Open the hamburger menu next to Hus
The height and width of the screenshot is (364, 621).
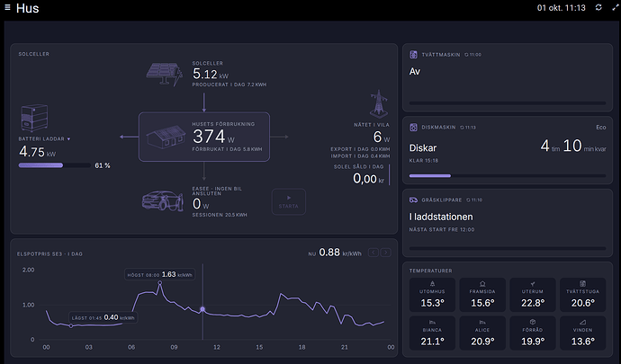pos(7,7)
